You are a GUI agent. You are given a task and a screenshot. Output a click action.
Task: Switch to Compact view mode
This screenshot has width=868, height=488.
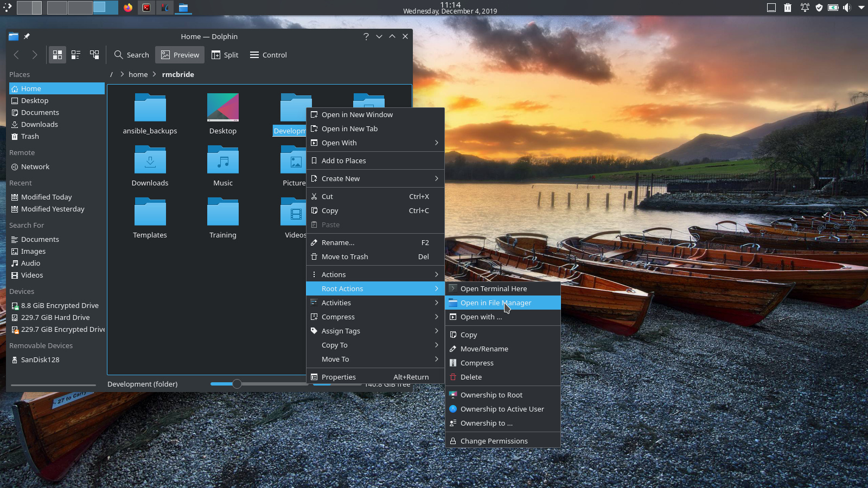point(76,55)
